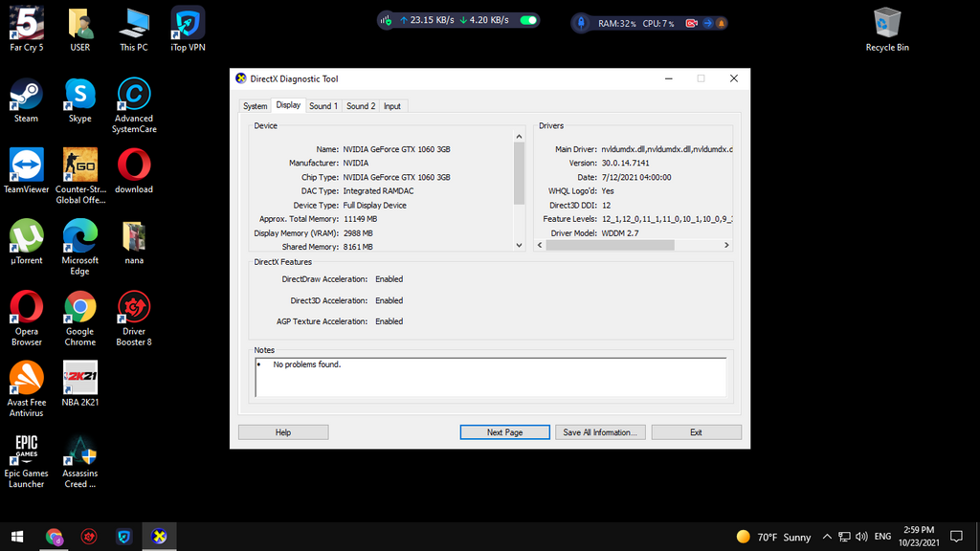Image resolution: width=980 pixels, height=551 pixels.
Task: Close the DirectX Diagnostic Tool window
Action: pos(734,78)
